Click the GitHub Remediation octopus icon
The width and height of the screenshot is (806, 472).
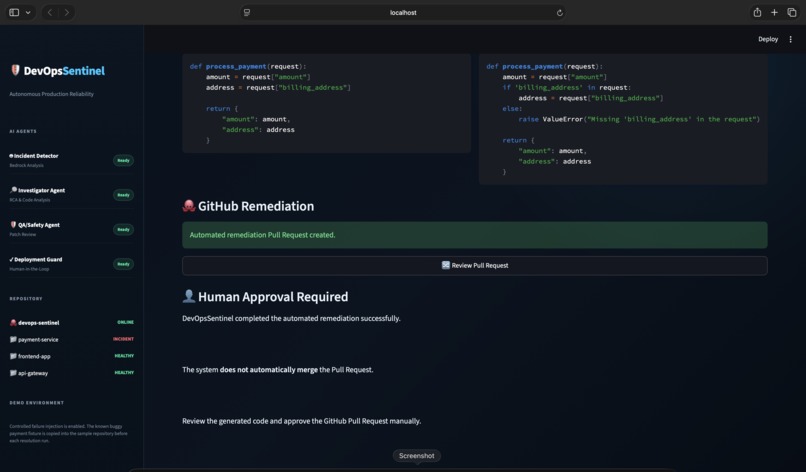(x=189, y=206)
